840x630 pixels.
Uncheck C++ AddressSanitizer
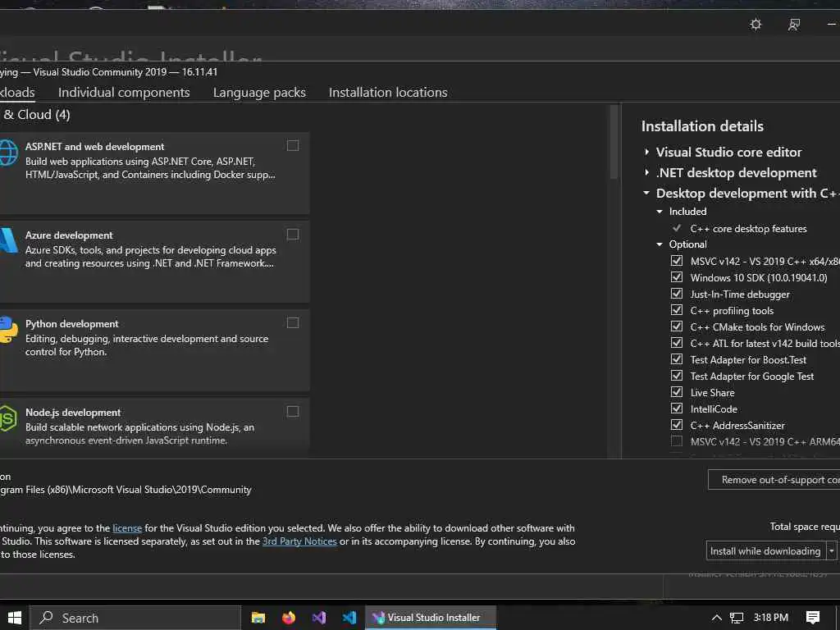coord(677,424)
